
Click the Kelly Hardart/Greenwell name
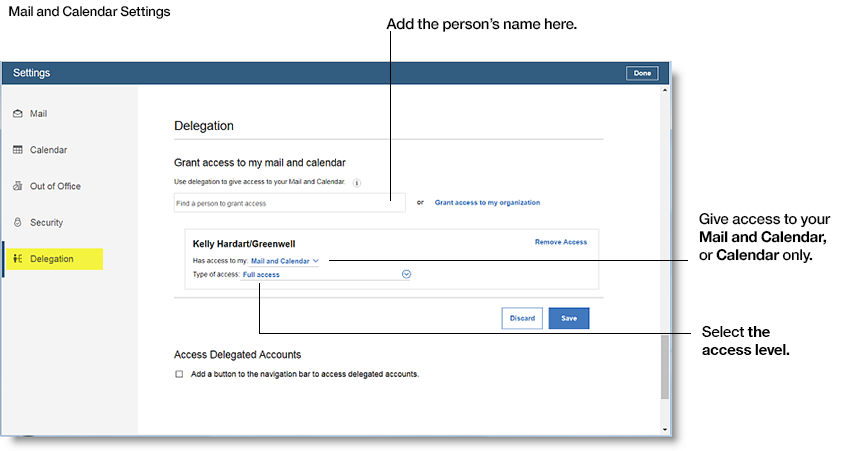tap(244, 244)
